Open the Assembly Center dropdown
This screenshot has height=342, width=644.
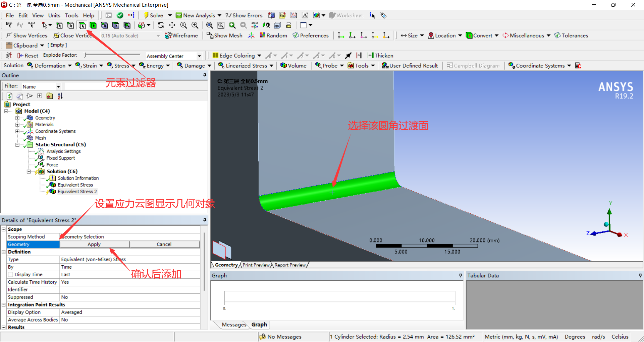199,56
